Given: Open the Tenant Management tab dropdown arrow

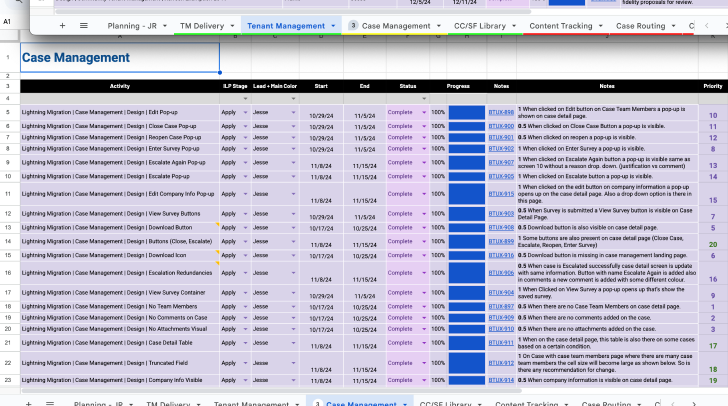Looking at the screenshot, I should point(332,25).
